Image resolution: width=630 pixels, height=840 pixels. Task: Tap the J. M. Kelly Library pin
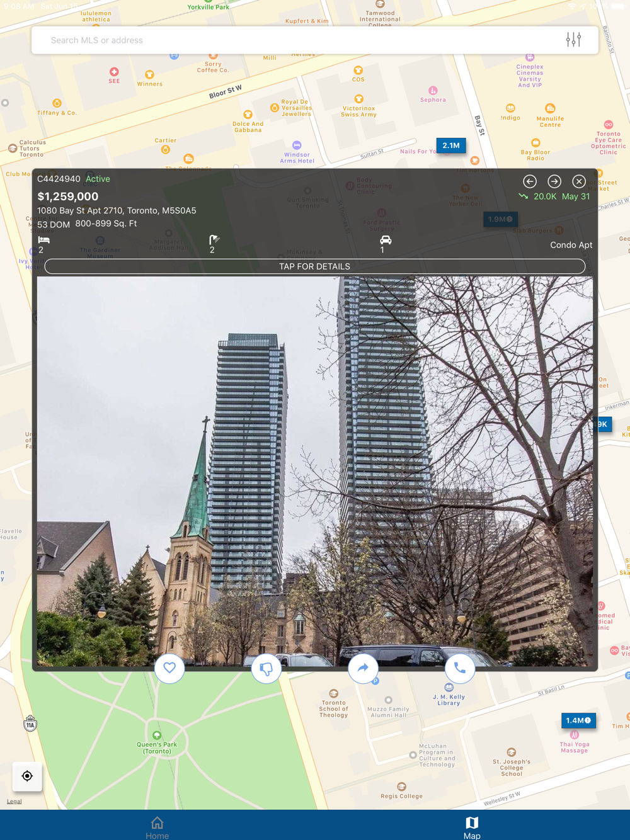tap(449, 688)
